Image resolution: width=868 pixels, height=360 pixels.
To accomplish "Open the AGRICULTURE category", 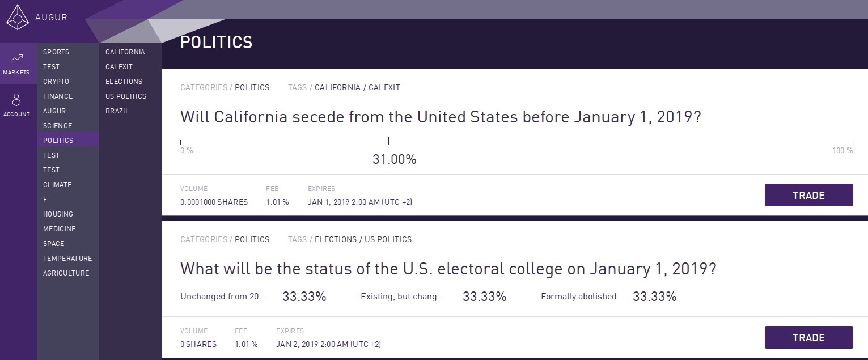I will pyautogui.click(x=66, y=273).
